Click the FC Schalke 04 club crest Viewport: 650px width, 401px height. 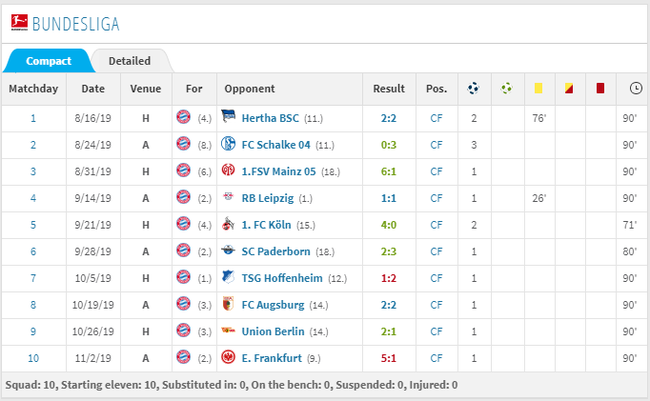point(228,143)
